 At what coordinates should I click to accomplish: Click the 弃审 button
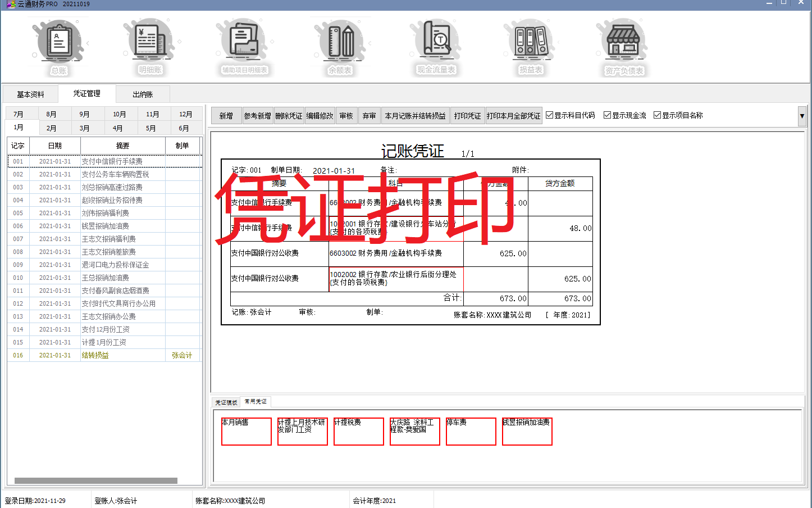(369, 116)
